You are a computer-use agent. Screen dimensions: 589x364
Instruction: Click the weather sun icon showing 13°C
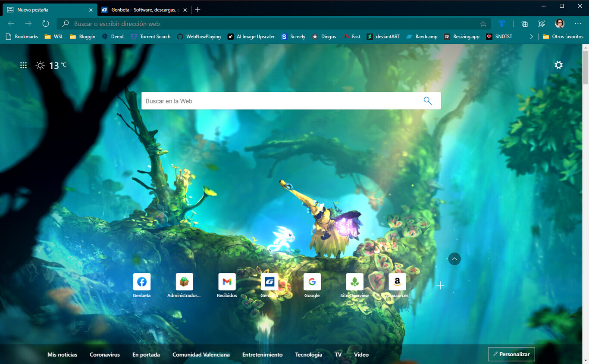(x=40, y=65)
